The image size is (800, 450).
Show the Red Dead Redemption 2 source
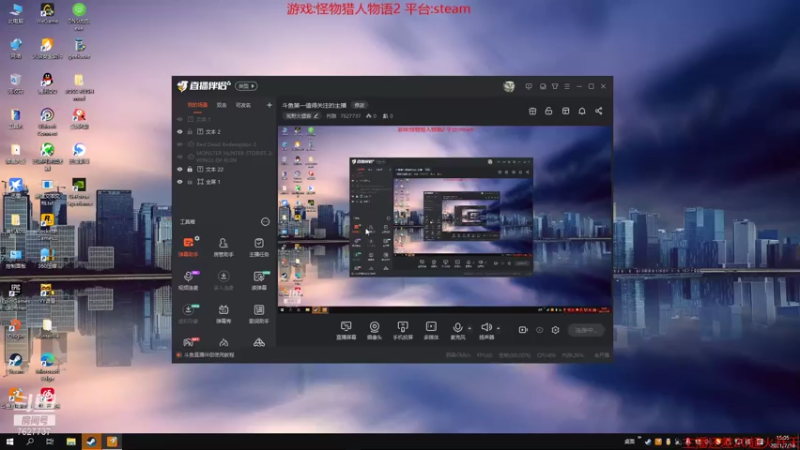click(180, 144)
